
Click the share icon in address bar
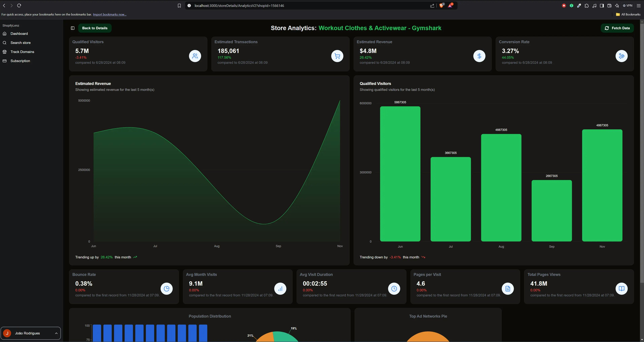(432, 6)
